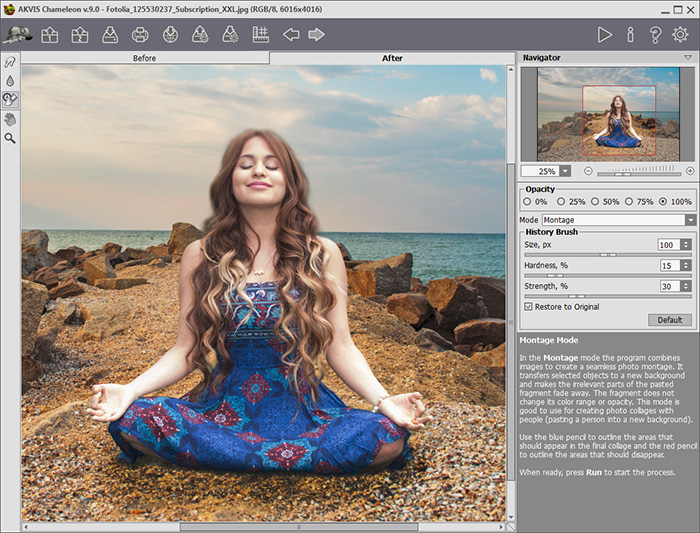The width and height of the screenshot is (700, 533).
Task: Open the 25% zoom level dropdown
Action: [x=565, y=171]
